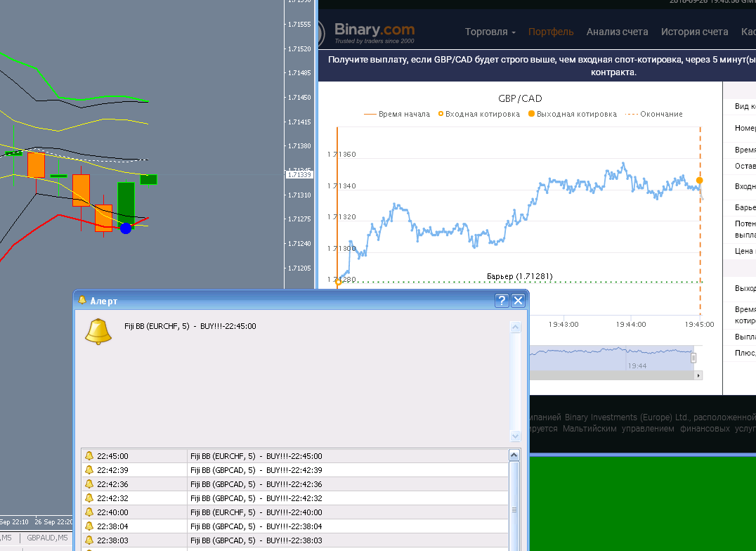Toggle Окончание legend item
This screenshot has height=551, width=756.
point(654,115)
